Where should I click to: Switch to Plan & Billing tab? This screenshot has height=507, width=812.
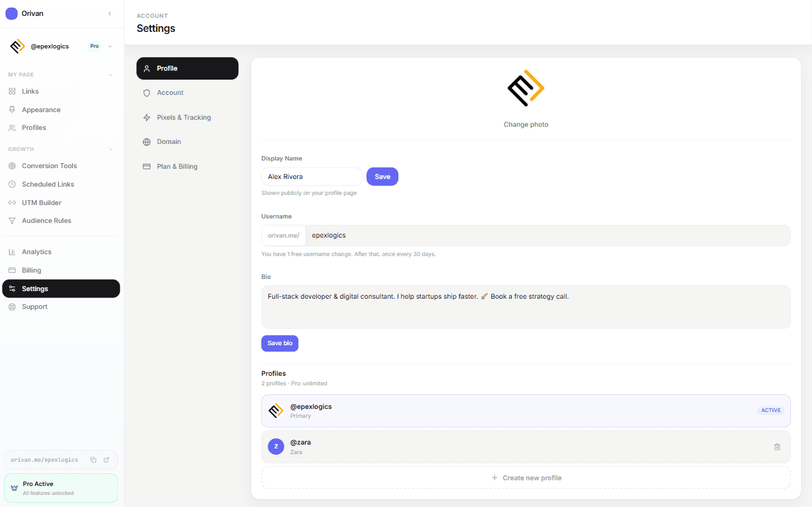pyautogui.click(x=187, y=166)
